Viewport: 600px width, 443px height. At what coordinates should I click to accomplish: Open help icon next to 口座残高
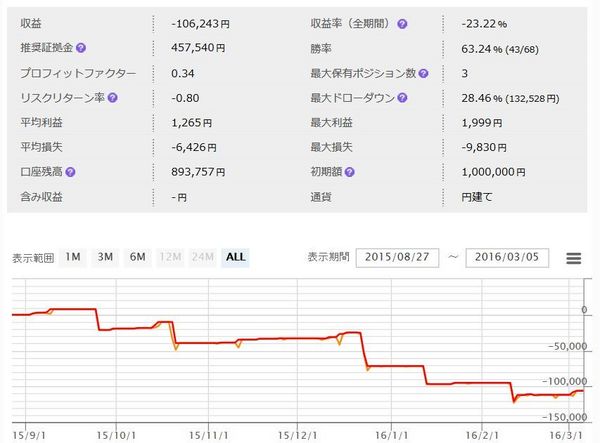pyautogui.click(x=70, y=172)
